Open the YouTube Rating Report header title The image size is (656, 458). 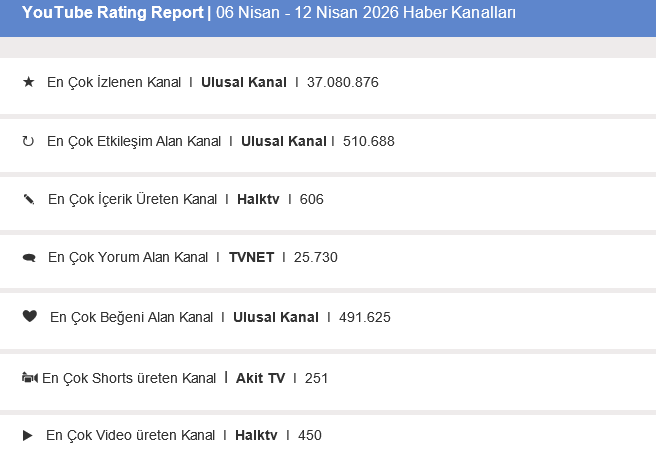coord(112,13)
